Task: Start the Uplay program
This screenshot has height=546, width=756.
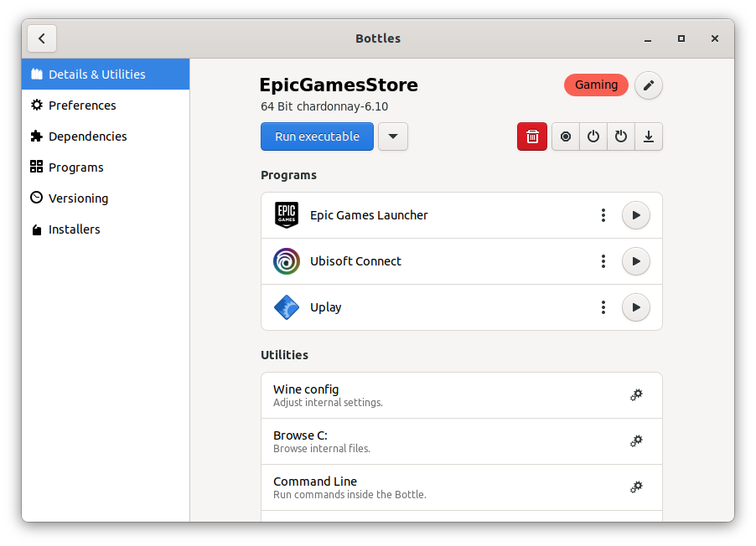Action: [x=635, y=307]
